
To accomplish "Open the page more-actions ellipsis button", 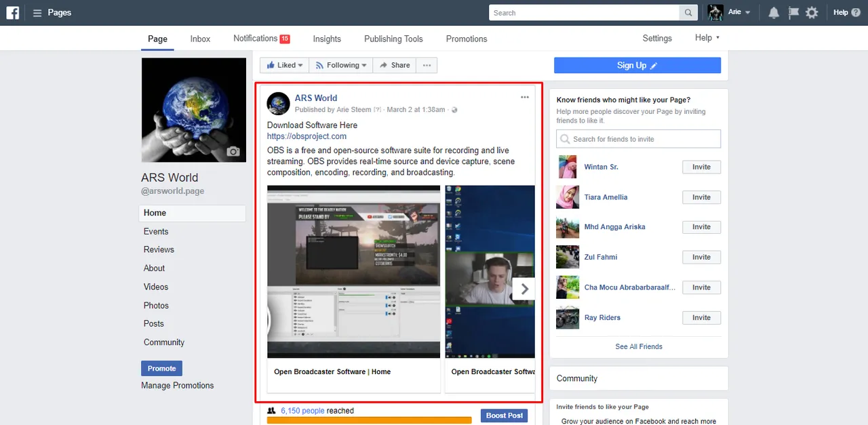I will pos(427,65).
